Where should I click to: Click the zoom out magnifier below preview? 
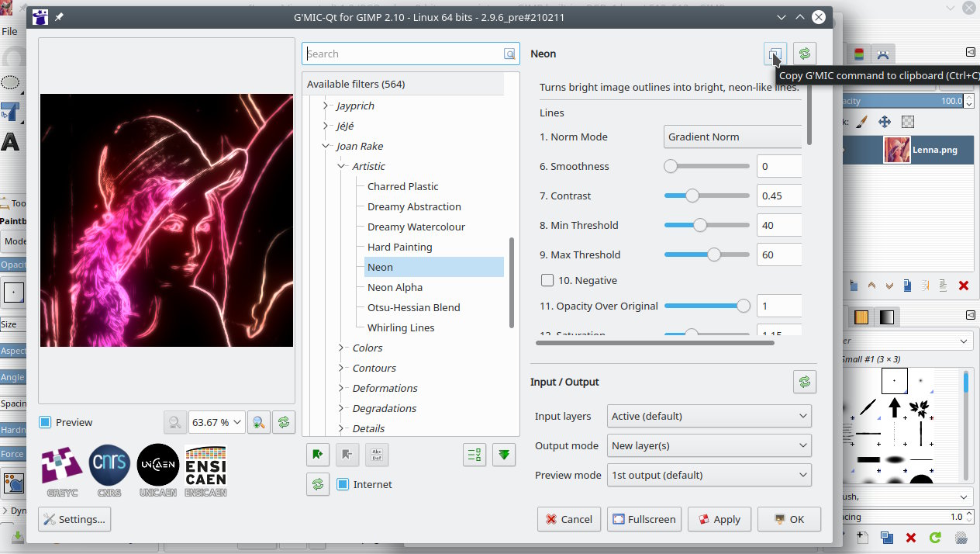click(x=175, y=422)
